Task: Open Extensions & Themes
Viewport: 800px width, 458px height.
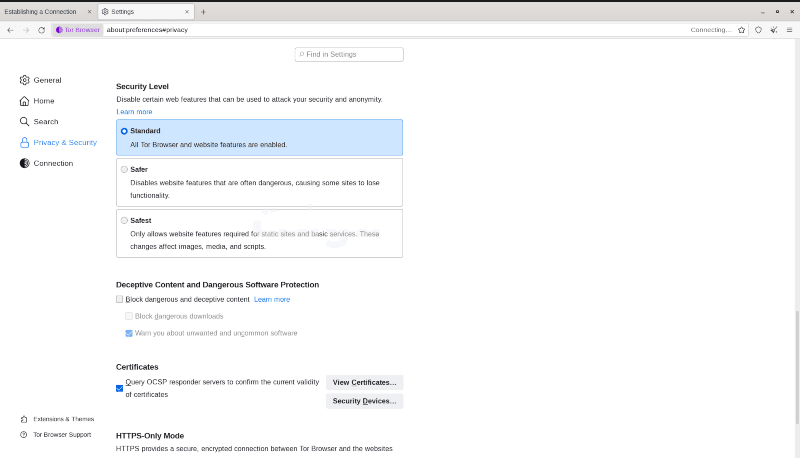Action: click(57, 419)
